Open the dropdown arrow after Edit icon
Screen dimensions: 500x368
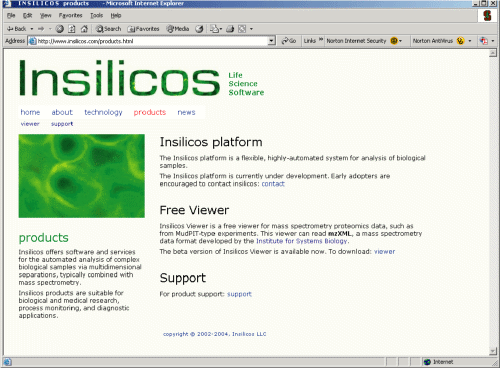pyautogui.click(x=251, y=29)
